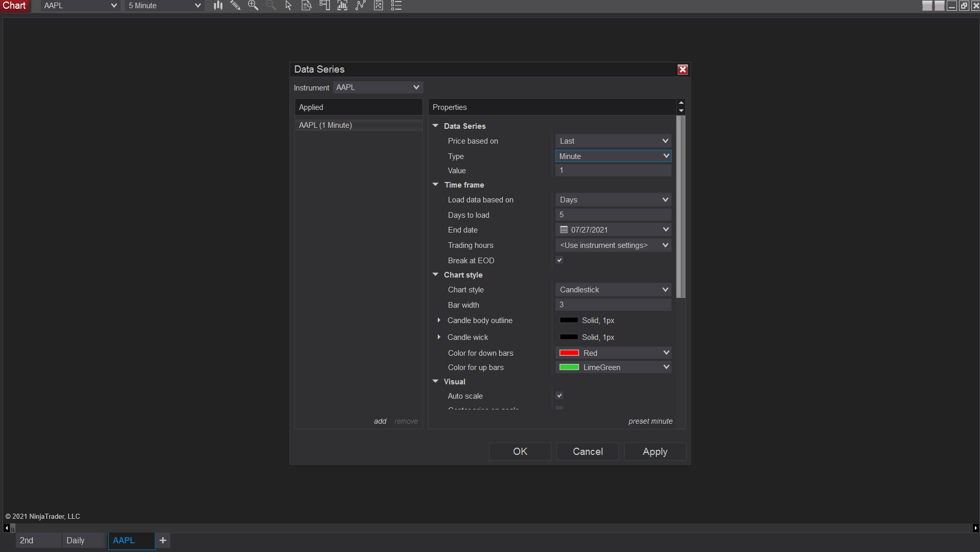This screenshot has height=552, width=980.
Task: Open the toolbar AAPL instrument selector
Action: pos(81,6)
